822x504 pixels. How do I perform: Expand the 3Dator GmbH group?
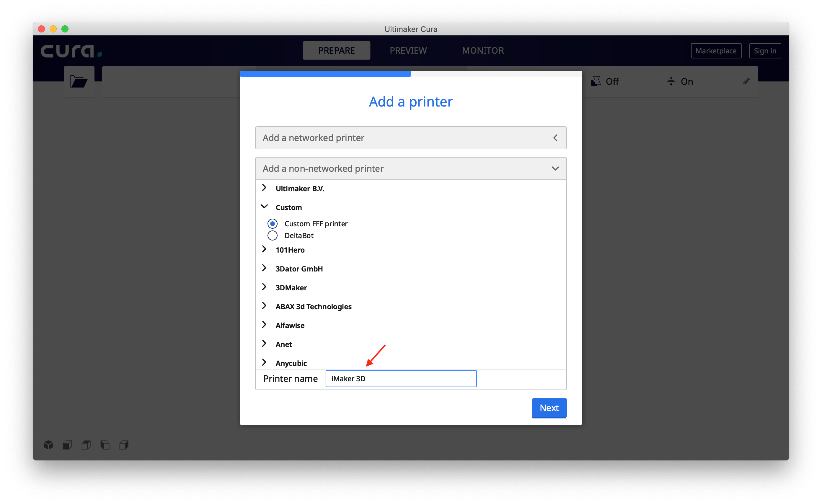(x=264, y=268)
